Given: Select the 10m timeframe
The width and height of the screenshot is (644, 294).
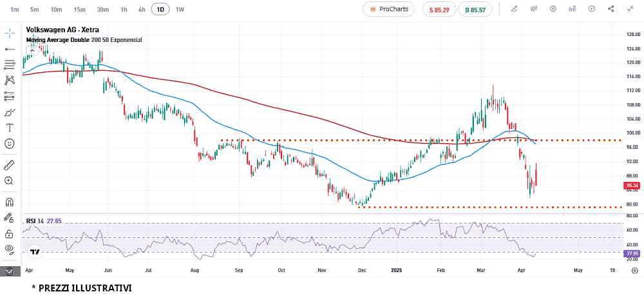Looking at the screenshot, I should pos(56,9).
